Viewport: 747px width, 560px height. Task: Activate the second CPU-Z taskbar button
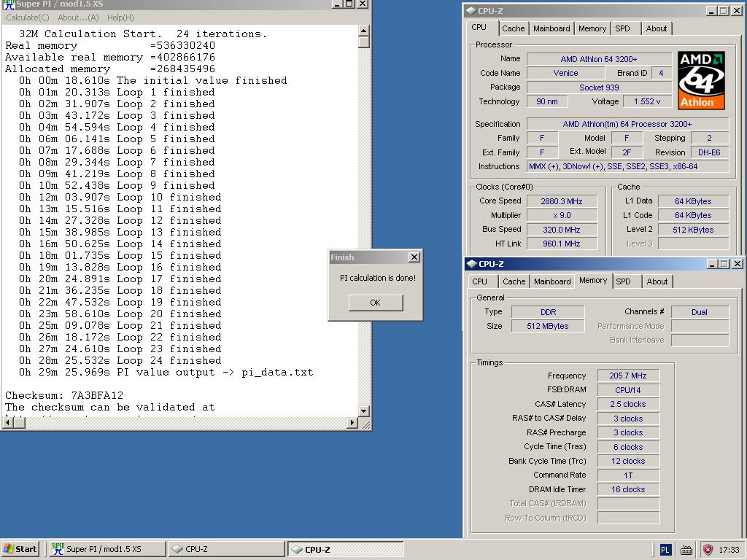tap(346, 549)
